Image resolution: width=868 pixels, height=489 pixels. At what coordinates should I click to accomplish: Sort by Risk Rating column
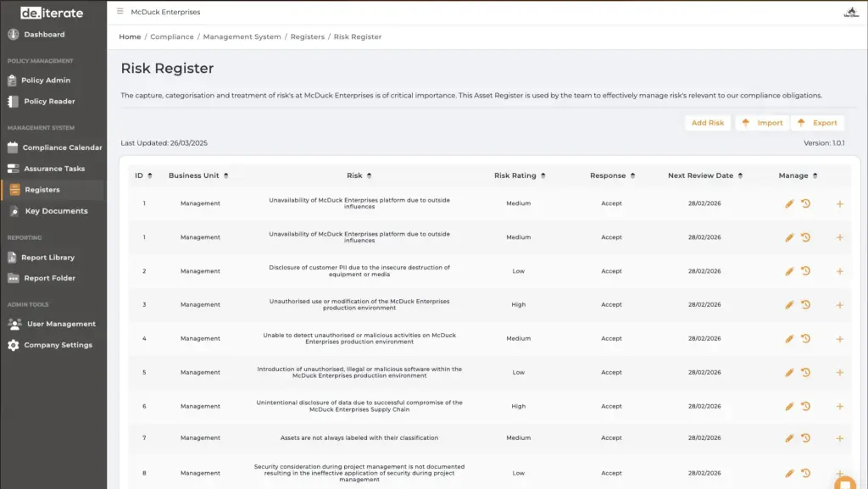coord(520,175)
